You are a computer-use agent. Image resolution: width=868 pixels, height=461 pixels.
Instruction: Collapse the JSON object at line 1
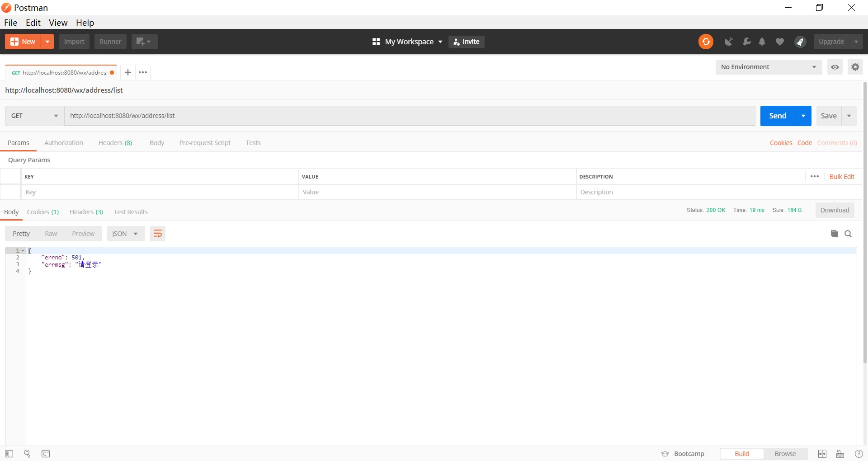coord(23,250)
